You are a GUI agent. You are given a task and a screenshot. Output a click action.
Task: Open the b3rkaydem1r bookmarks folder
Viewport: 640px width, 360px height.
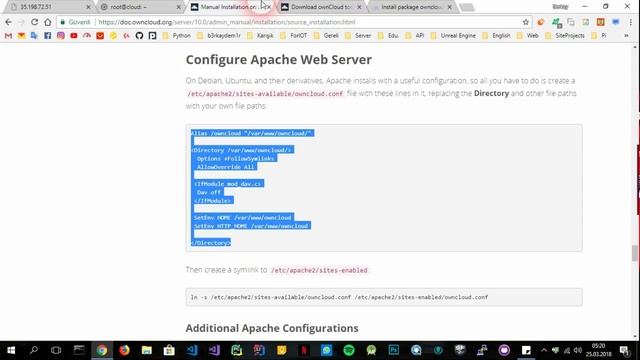coord(219,36)
